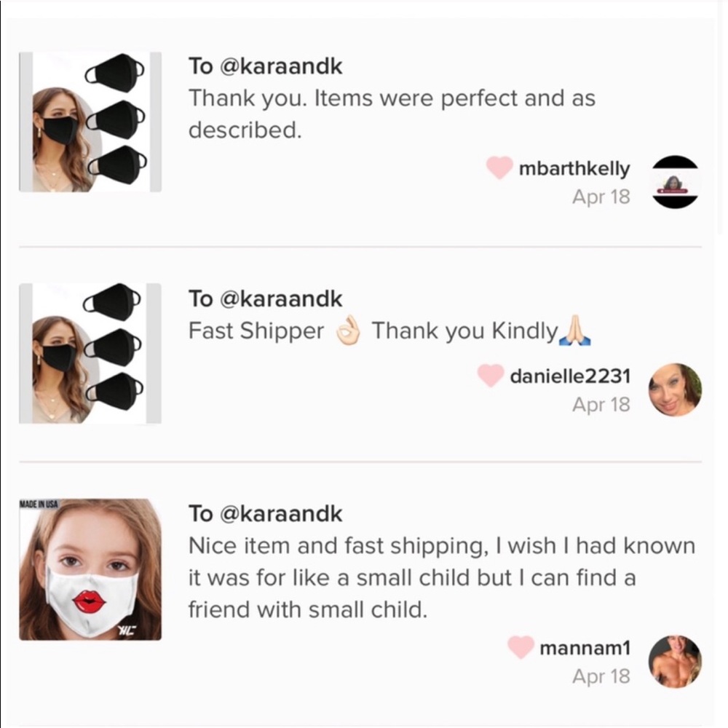The image size is (728, 728).
Task: Select the "Nice item and fast shipping" review text
Action: point(441,577)
